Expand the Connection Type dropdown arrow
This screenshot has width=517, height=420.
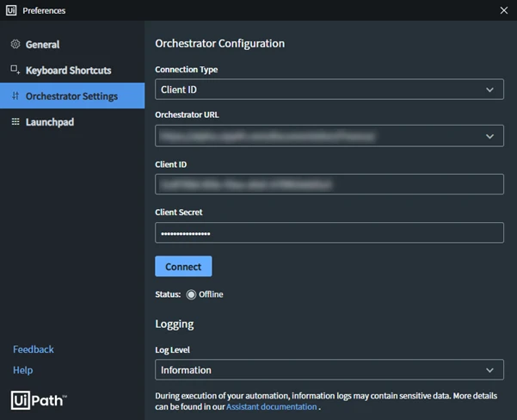pos(489,90)
